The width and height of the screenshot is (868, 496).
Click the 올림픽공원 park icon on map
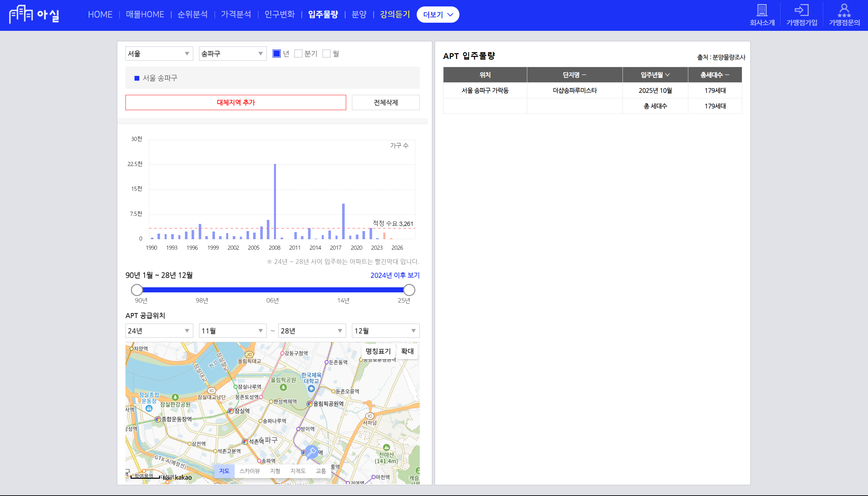click(x=283, y=388)
